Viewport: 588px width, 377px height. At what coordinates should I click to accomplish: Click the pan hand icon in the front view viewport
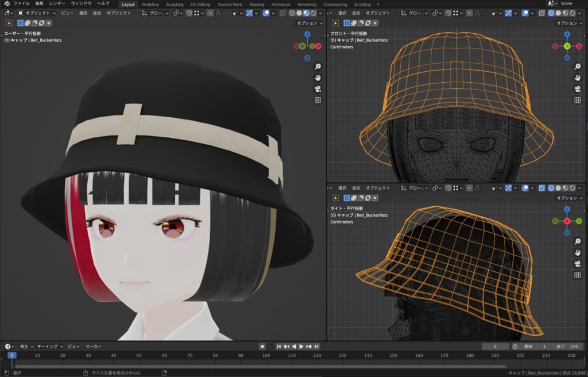[577, 78]
